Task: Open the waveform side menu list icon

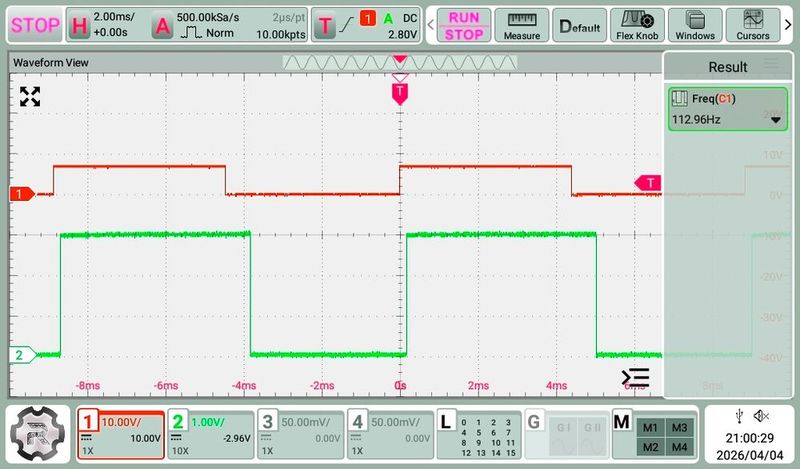Action: 635,378
